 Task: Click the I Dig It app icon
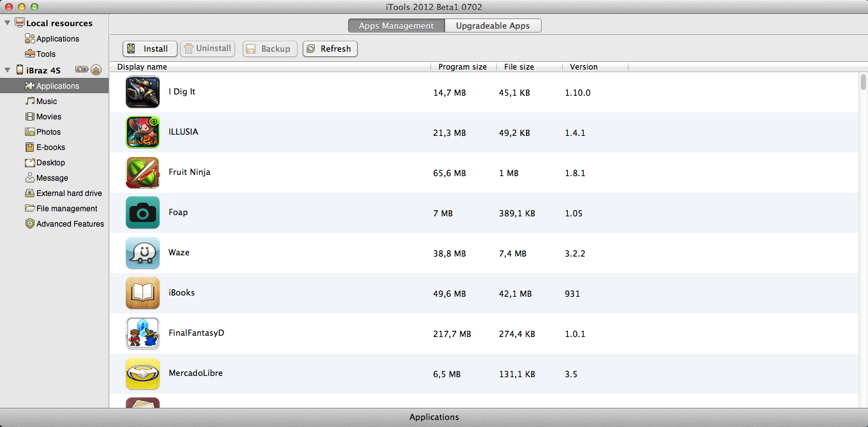tap(142, 92)
